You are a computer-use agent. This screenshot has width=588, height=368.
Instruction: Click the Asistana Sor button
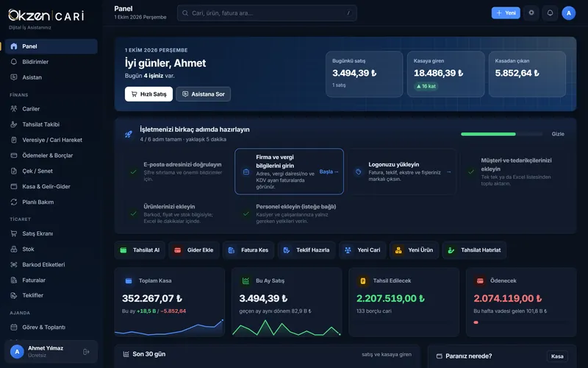click(x=204, y=94)
